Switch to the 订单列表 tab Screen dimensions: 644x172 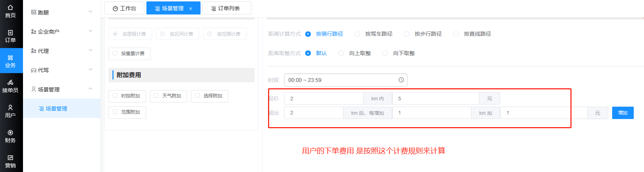227,8
